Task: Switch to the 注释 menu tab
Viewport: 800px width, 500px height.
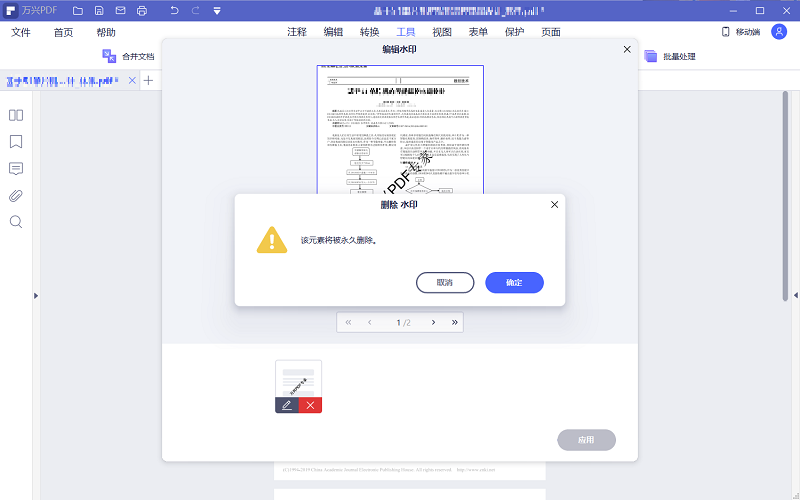Action: tap(297, 32)
